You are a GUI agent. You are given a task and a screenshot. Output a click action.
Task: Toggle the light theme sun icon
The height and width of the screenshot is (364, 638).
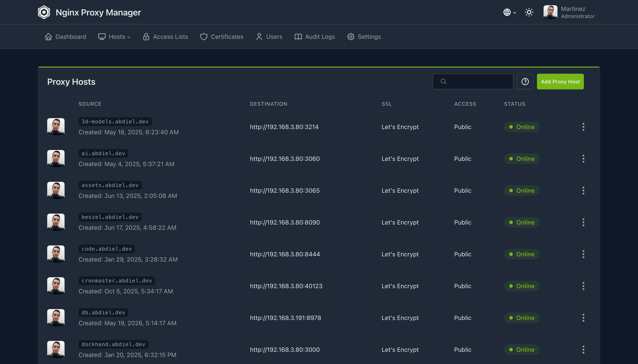(529, 12)
